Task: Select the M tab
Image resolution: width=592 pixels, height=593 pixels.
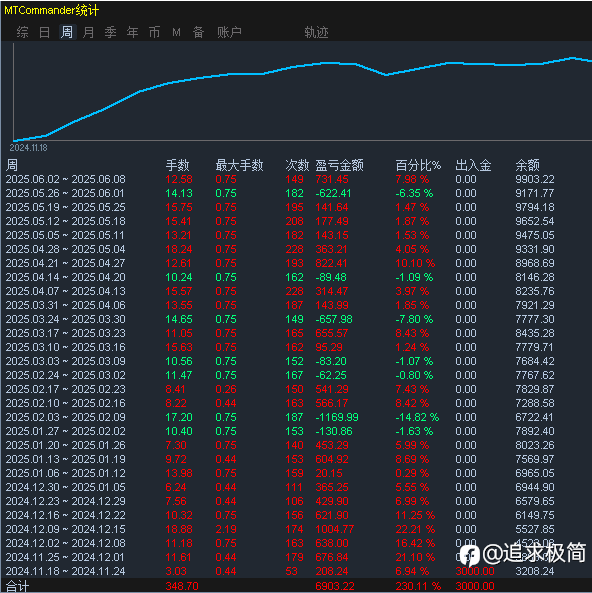Action: point(176,33)
